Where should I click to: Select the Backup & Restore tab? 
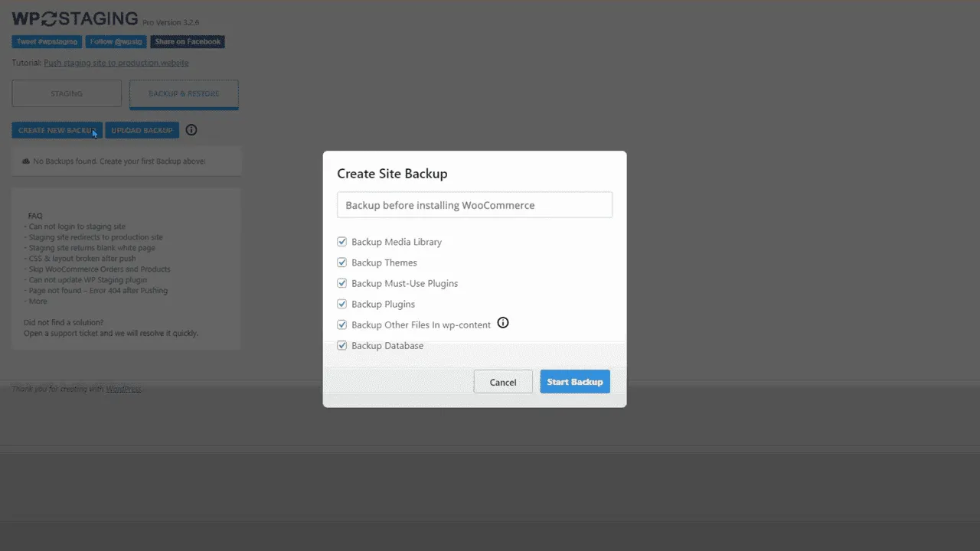(184, 93)
